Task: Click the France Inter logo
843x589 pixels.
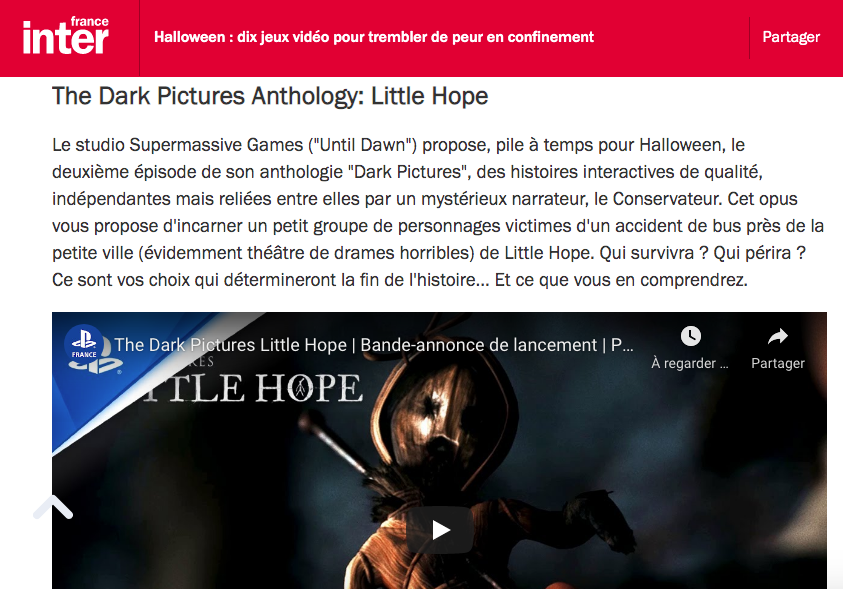Action: tap(66, 36)
